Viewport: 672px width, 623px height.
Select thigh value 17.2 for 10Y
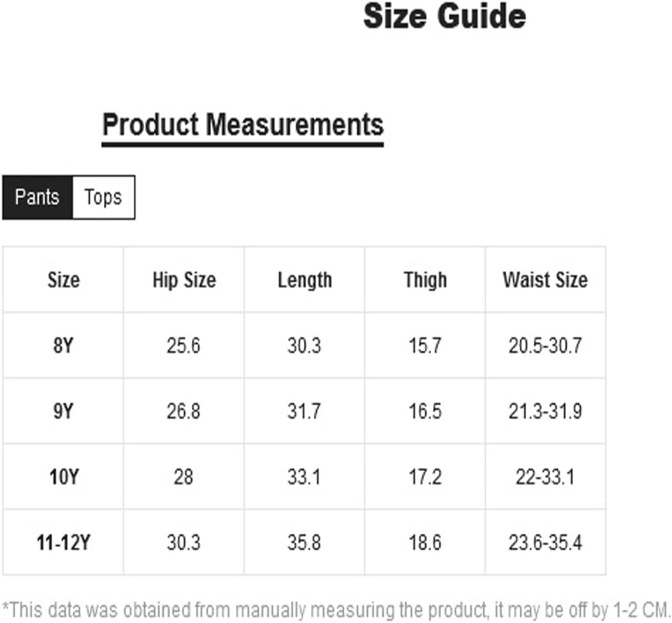(425, 477)
